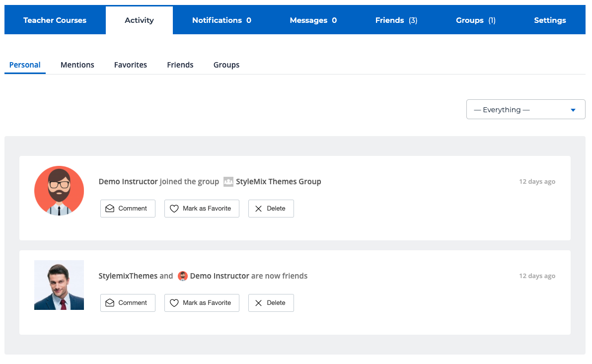The width and height of the screenshot is (592, 364).
Task: Click Comment envelope icon on group activity
Action: click(x=110, y=209)
